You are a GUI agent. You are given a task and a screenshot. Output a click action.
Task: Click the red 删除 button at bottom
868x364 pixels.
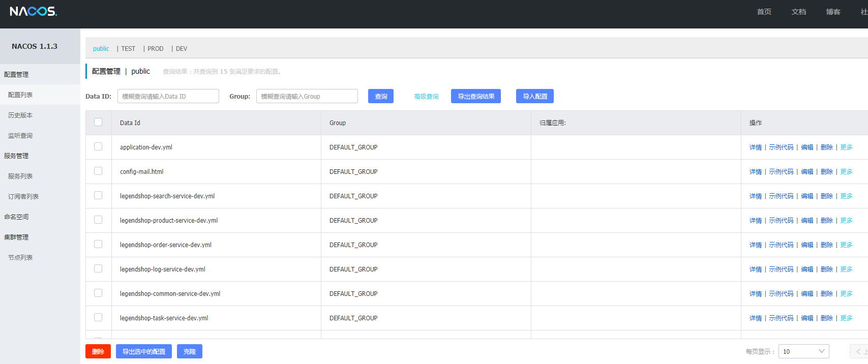click(x=98, y=351)
